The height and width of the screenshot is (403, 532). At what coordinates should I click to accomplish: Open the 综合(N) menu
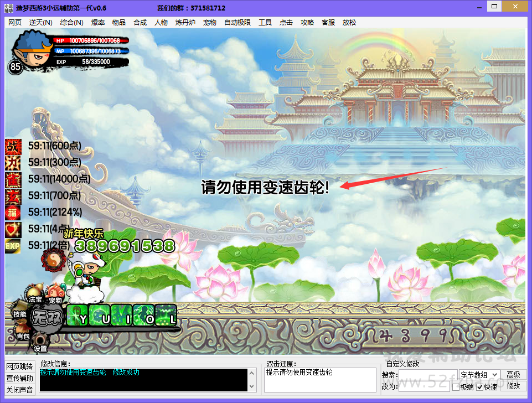pyautogui.click(x=71, y=23)
